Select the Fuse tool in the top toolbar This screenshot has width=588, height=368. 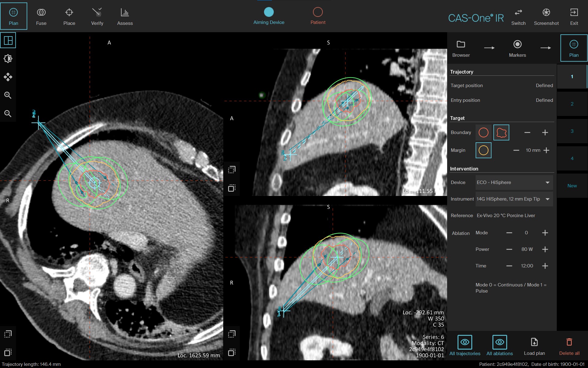pos(41,16)
